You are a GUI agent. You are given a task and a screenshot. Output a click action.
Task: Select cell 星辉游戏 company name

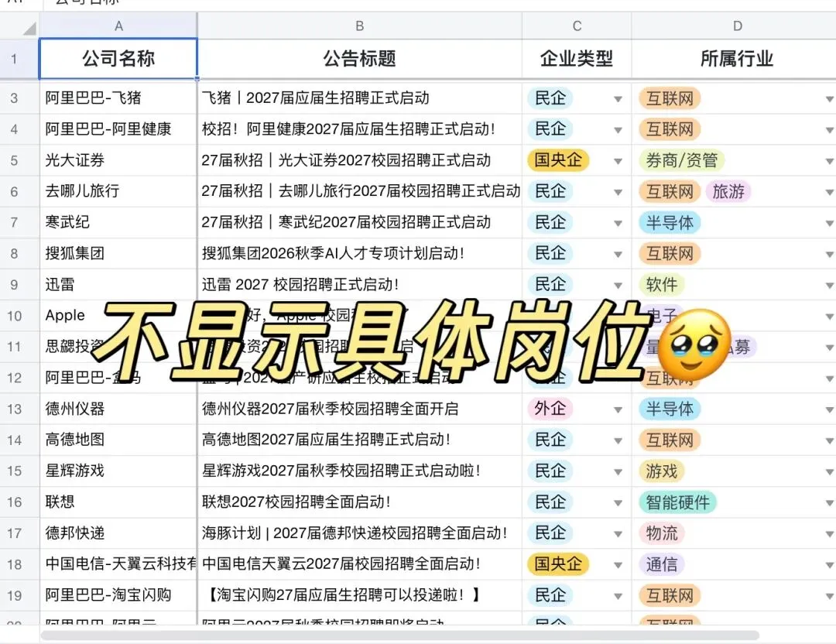click(x=118, y=471)
